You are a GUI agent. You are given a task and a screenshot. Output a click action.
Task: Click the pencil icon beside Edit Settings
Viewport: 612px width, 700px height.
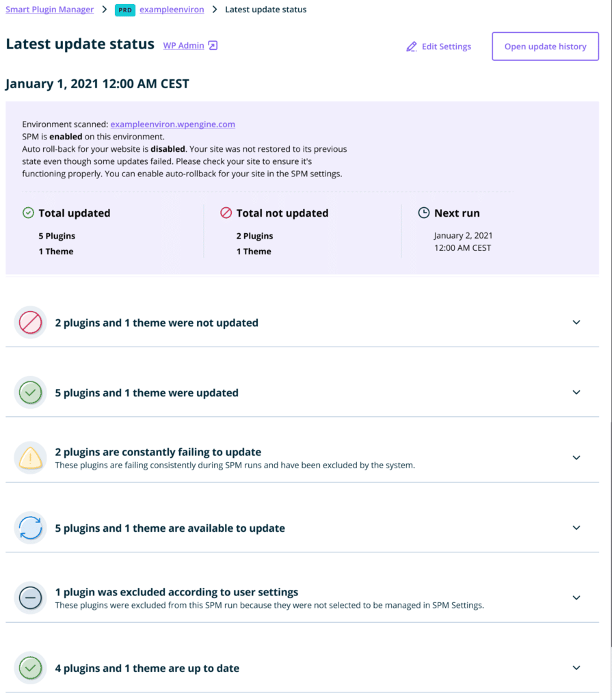pyautogui.click(x=412, y=46)
